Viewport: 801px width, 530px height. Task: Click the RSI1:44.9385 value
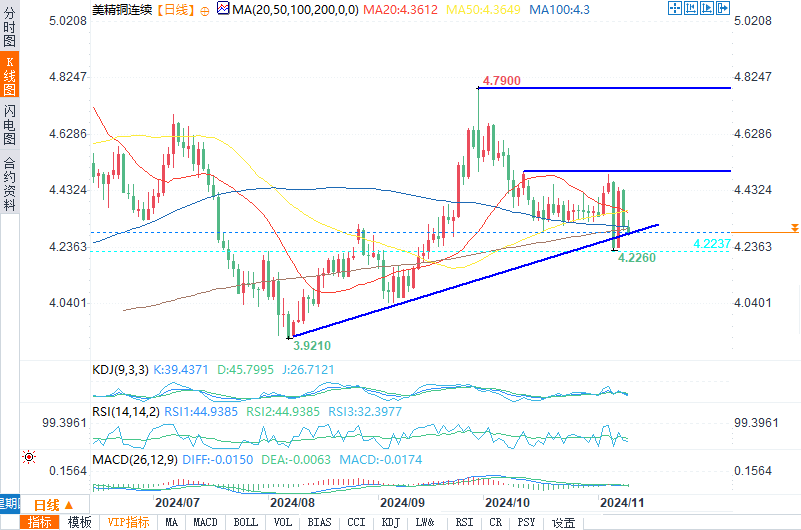click(201, 412)
